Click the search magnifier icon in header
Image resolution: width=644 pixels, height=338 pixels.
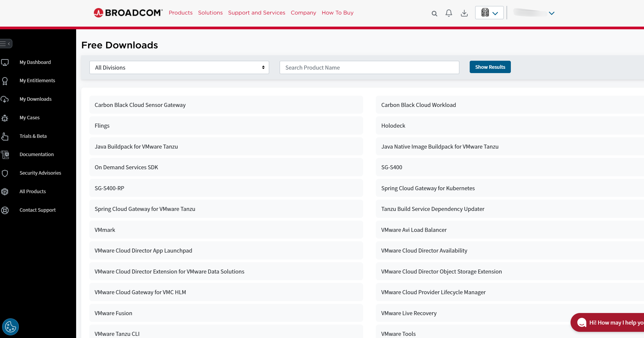tap(434, 13)
